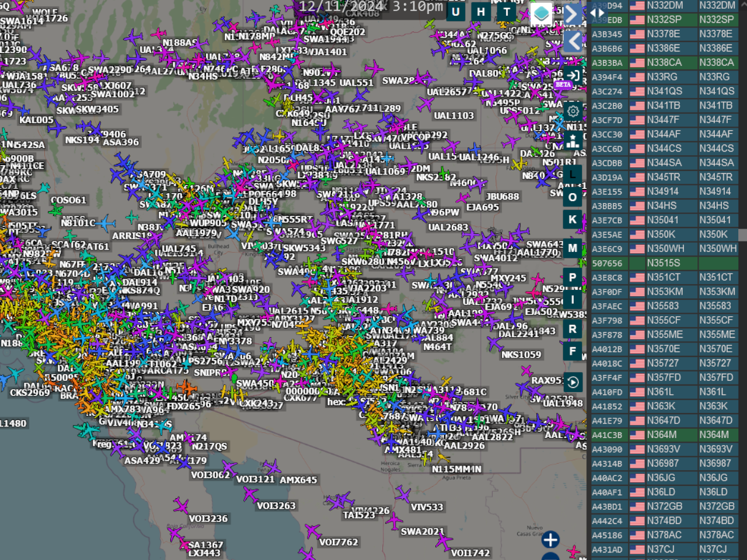Click registration N3447F in aircraft list

[x=663, y=120]
